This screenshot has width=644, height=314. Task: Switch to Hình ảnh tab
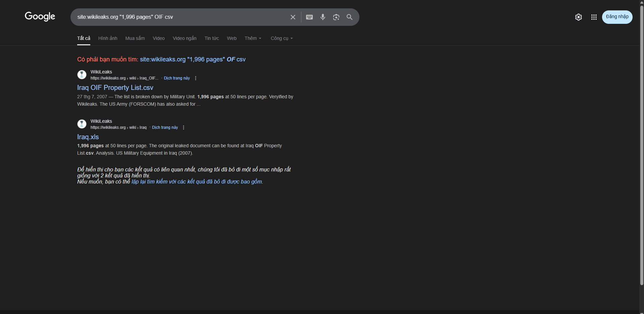[108, 38]
